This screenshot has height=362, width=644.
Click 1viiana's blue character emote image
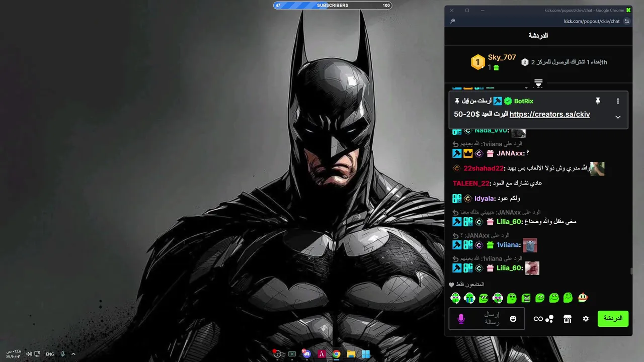click(x=530, y=245)
